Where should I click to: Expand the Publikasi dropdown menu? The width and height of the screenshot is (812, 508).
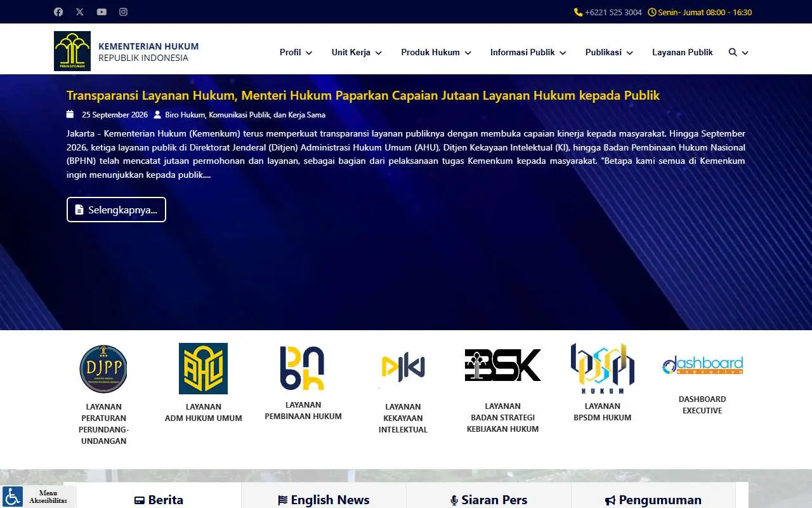point(610,53)
